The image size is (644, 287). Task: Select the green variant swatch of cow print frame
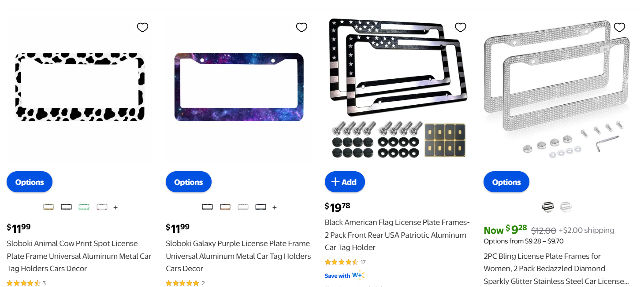point(84,207)
